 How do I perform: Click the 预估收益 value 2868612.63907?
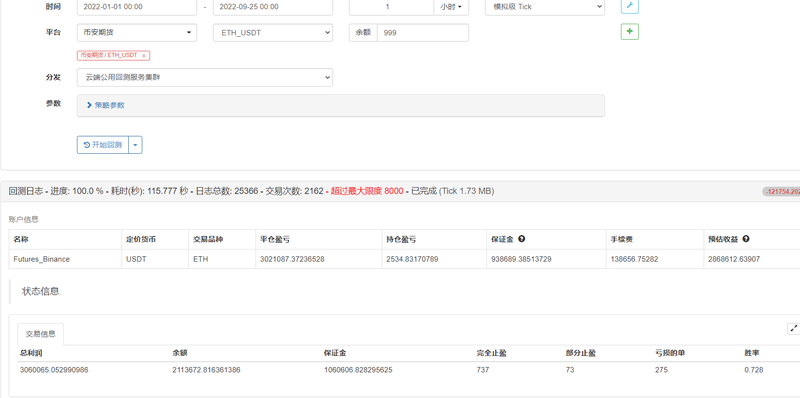tap(734, 259)
